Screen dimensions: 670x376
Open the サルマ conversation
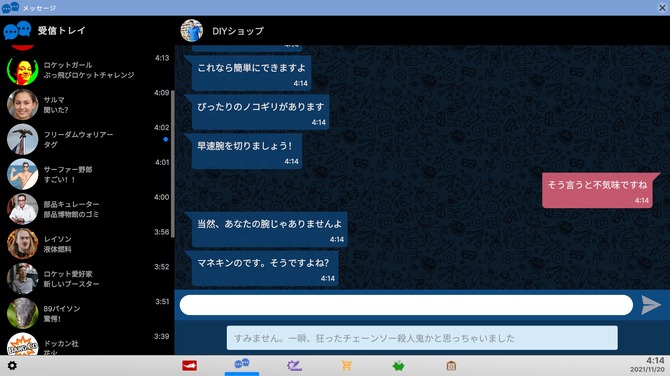pos(87,105)
